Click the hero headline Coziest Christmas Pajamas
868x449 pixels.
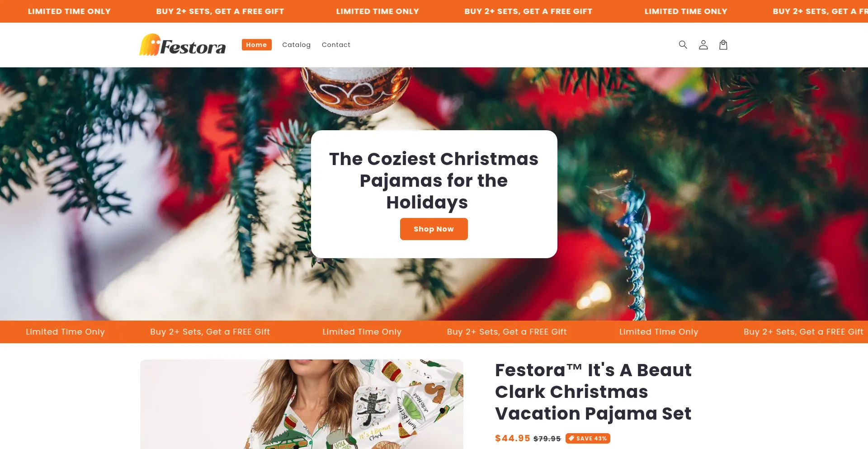434,180
